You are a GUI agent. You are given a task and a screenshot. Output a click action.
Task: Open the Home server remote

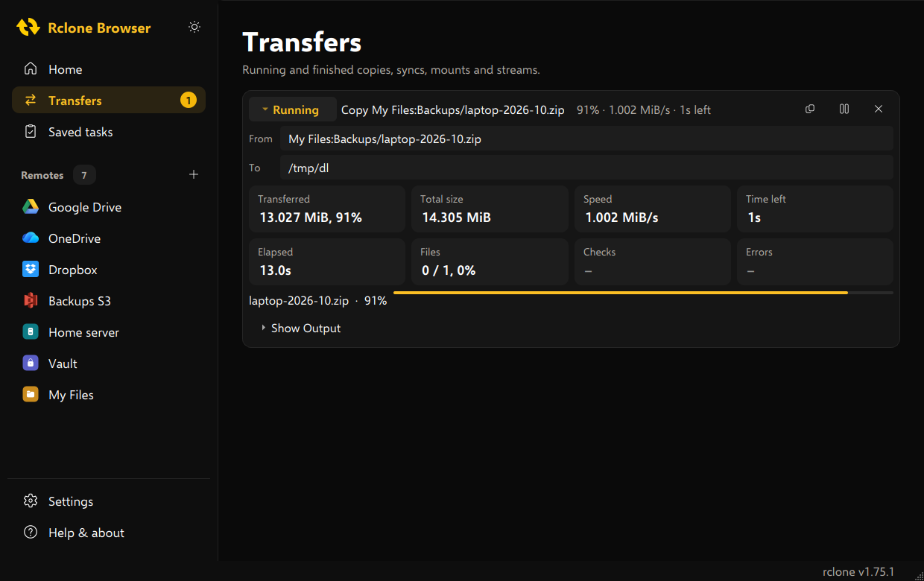tap(109, 332)
